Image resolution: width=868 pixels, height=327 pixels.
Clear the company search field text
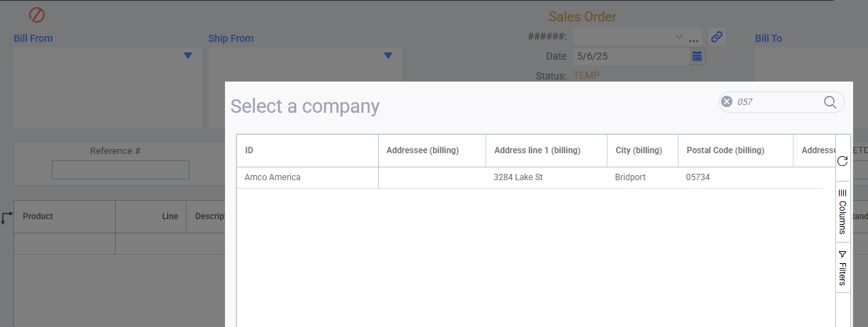coord(727,101)
